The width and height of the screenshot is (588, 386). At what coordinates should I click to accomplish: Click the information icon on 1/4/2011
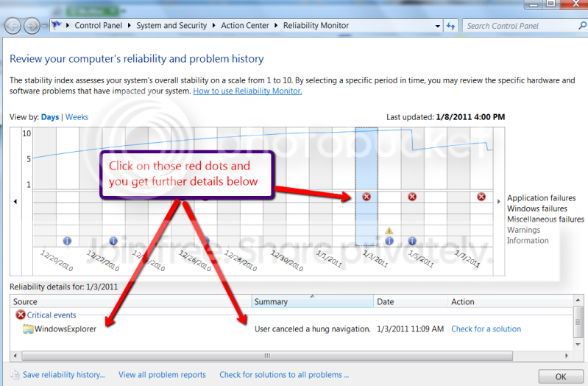tap(389, 241)
